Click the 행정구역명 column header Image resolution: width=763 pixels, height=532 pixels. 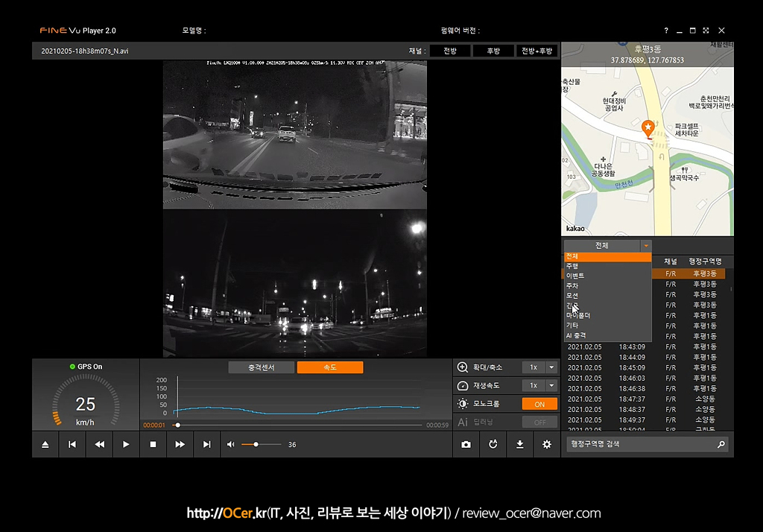pyautogui.click(x=705, y=262)
